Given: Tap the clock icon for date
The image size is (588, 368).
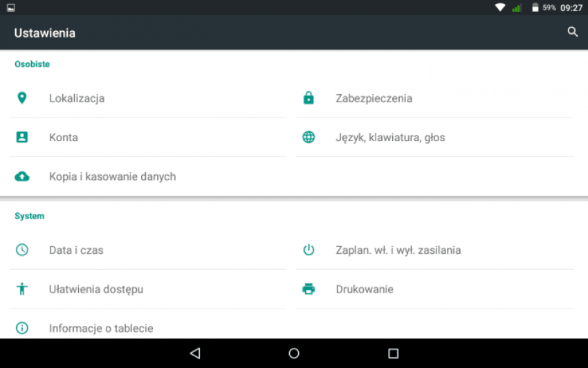Looking at the screenshot, I should (x=22, y=250).
